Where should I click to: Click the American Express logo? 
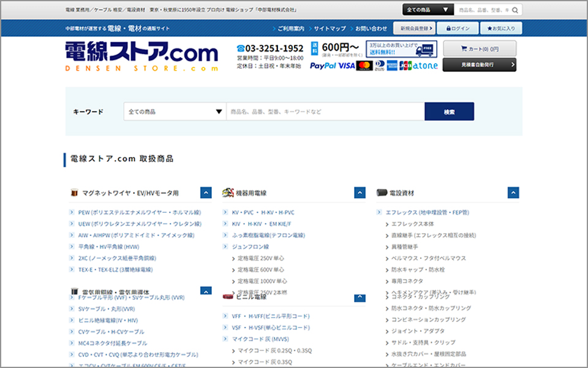392,66
